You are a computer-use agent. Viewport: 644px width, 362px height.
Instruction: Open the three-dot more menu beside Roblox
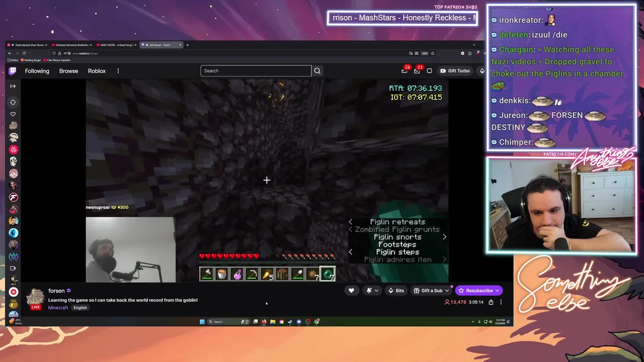pyautogui.click(x=118, y=71)
